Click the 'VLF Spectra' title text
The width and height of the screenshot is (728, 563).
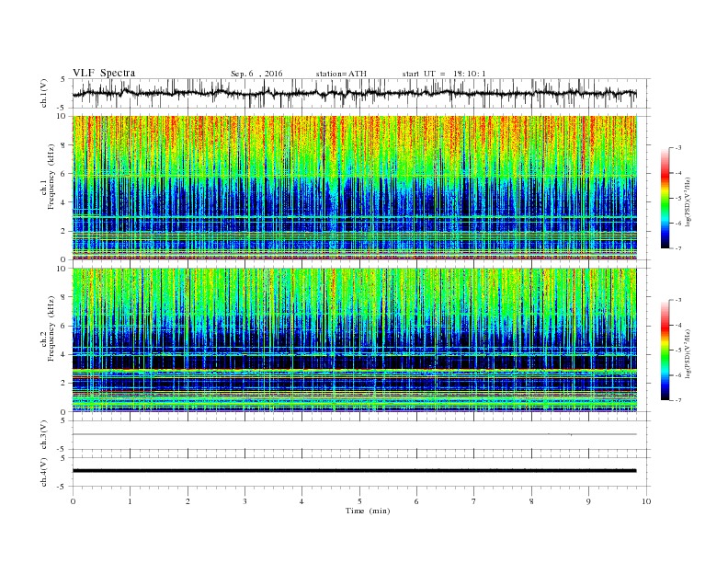[x=104, y=73]
